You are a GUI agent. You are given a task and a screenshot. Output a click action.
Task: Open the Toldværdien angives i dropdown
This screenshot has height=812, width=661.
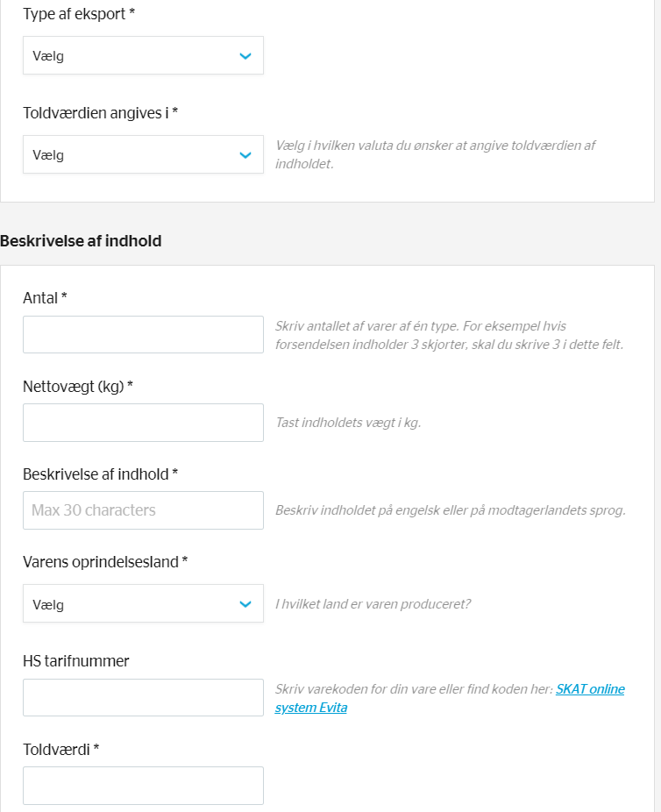(143, 154)
